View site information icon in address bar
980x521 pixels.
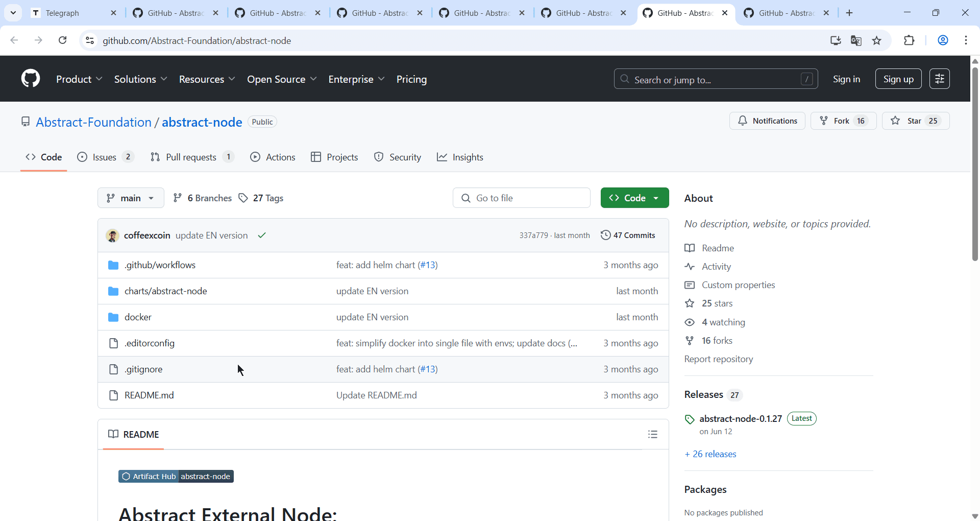click(x=90, y=40)
